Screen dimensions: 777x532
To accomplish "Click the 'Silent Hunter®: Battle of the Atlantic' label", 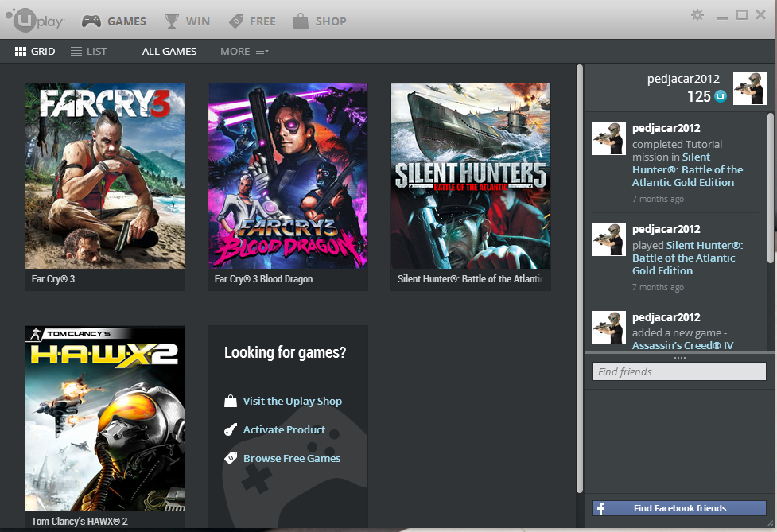I will (x=470, y=279).
